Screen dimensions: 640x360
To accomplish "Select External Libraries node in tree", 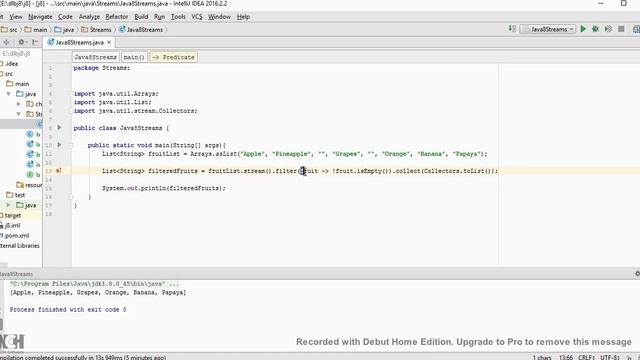I will coord(20,246).
